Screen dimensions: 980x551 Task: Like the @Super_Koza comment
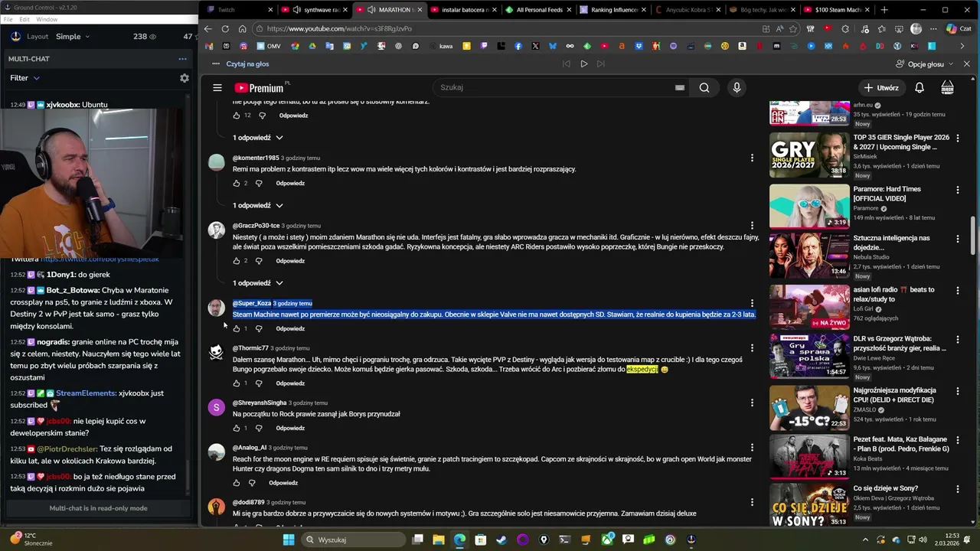tap(236, 329)
